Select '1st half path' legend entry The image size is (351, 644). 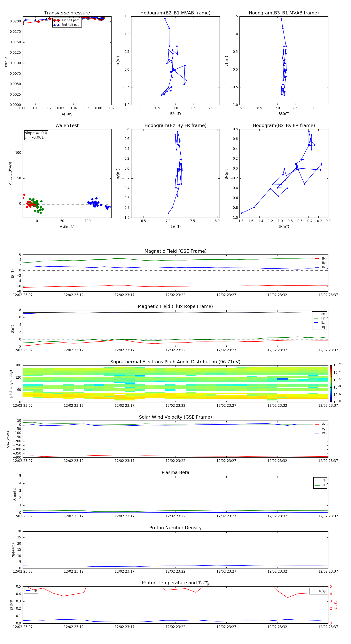pyautogui.click(x=67, y=20)
